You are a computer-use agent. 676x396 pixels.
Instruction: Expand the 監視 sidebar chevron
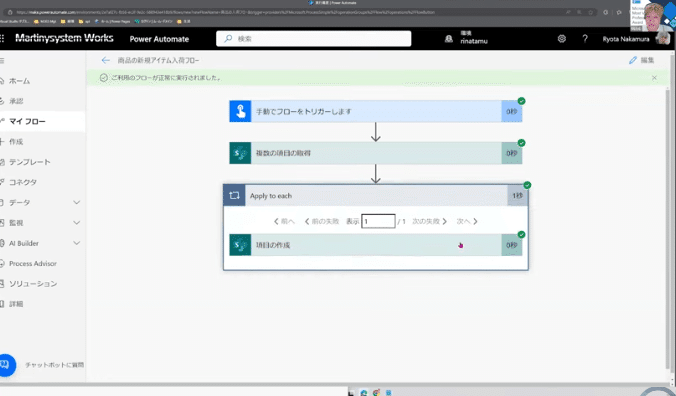(x=76, y=223)
